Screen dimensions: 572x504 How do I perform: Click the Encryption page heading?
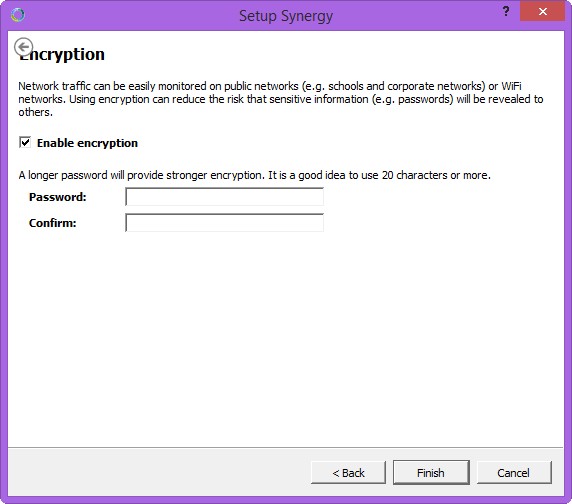[62, 55]
